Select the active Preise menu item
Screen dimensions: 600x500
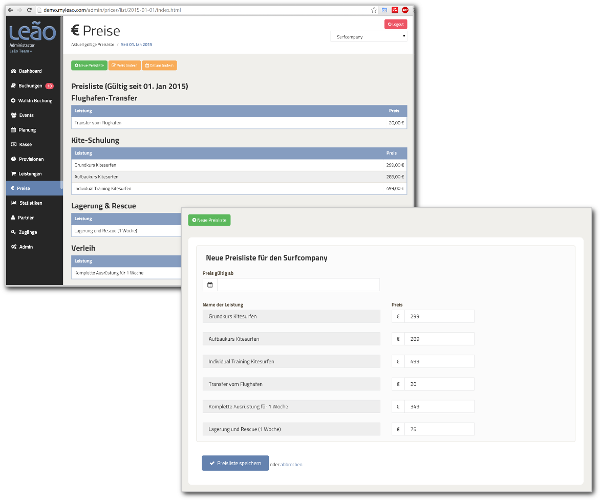[30, 188]
